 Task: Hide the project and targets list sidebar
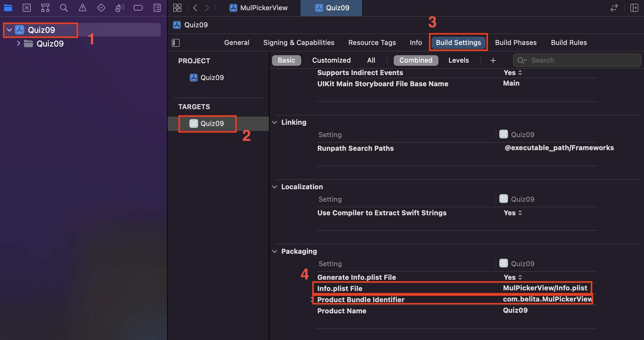point(176,43)
